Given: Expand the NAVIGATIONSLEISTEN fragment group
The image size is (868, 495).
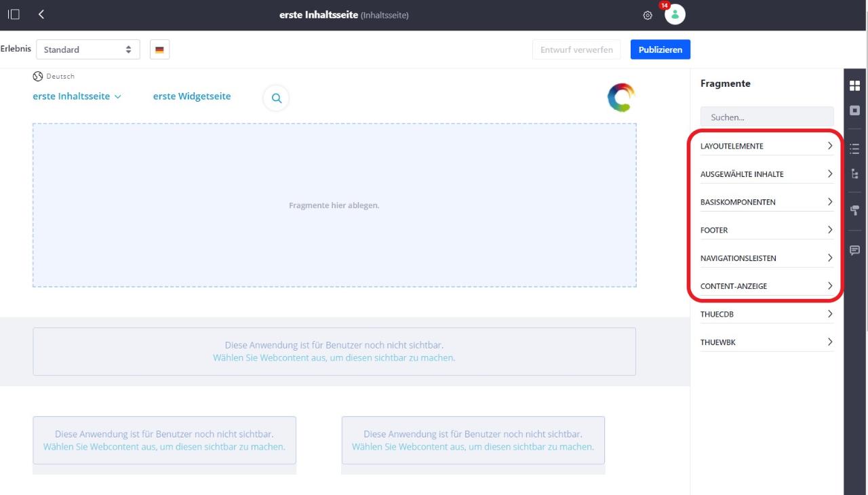Looking at the screenshot, I should coord(767,258).
